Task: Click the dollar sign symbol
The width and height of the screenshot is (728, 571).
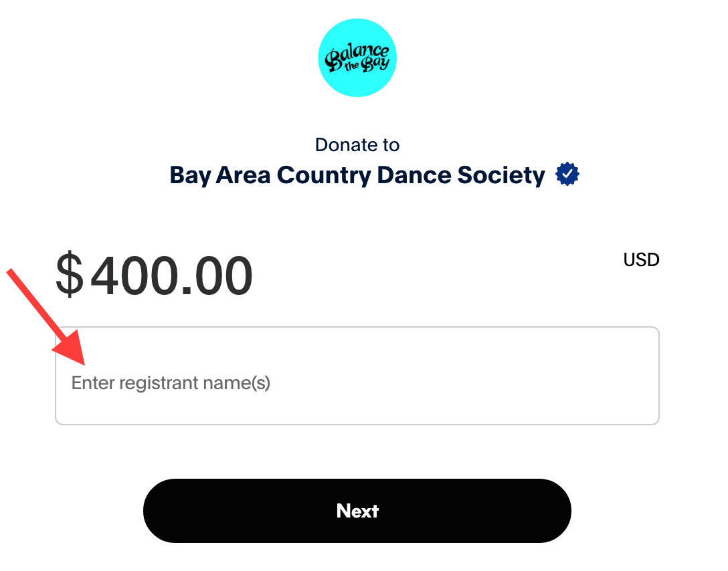Action: [70, 275]
